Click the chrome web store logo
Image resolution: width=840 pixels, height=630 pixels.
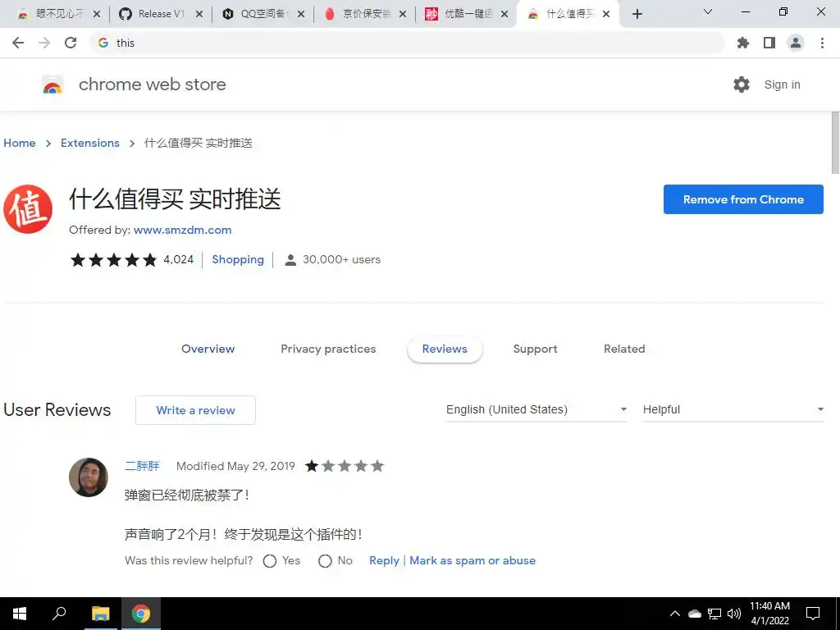[x=52, y=84]
